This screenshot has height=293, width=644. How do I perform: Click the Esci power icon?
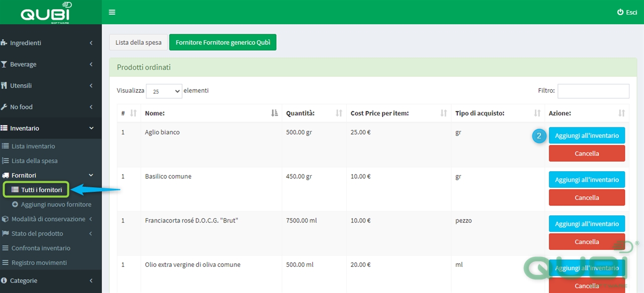[620, 12]
